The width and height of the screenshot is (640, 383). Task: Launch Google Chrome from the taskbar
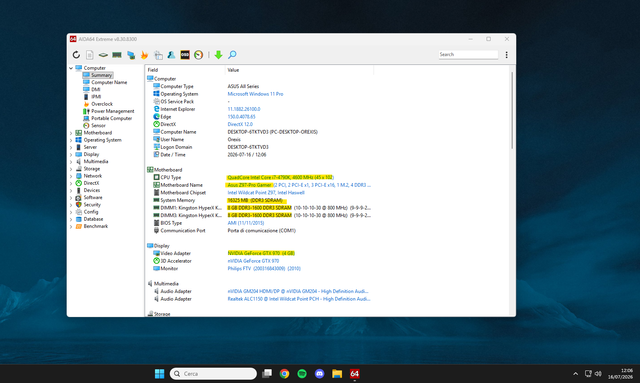click(x=284, y=374)
